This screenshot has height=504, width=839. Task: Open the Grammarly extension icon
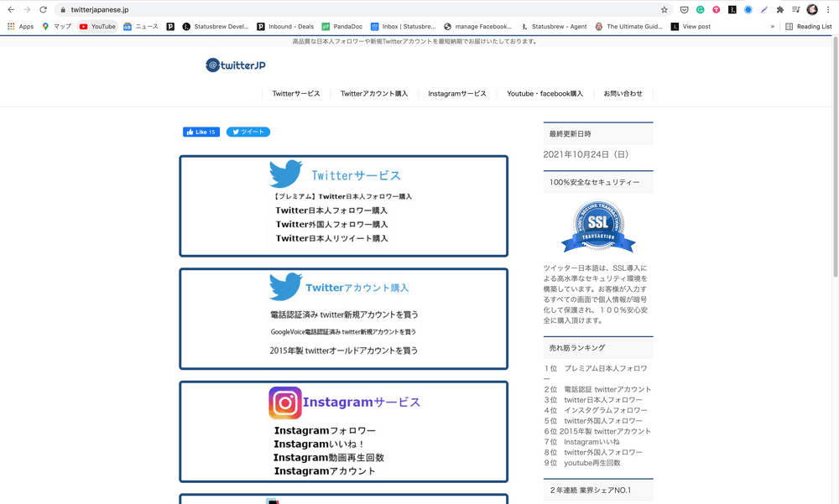[701, 10]
